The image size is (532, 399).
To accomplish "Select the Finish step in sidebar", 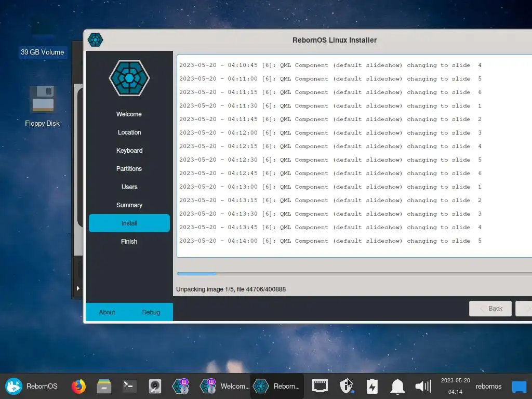I will click(129, 241).
